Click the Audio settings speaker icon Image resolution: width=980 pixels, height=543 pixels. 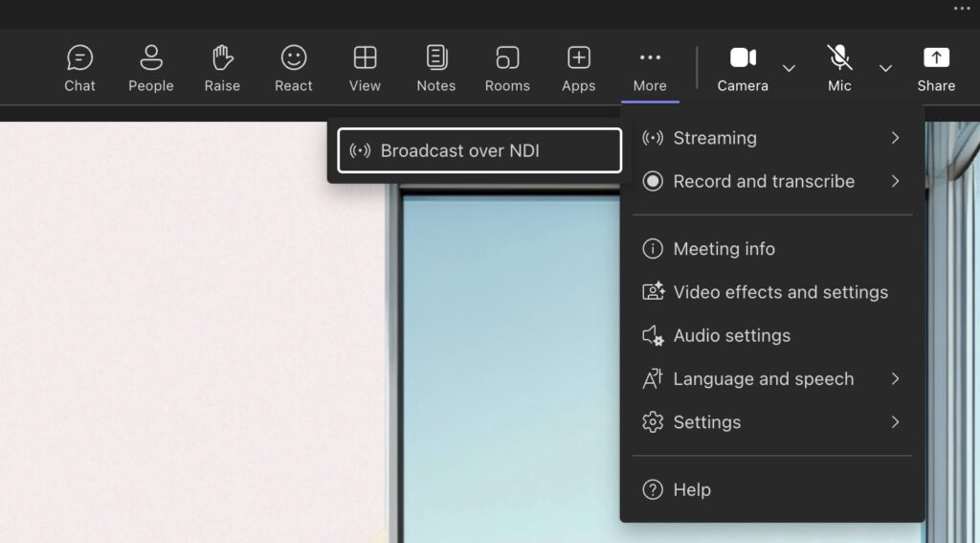coord(653,336)
